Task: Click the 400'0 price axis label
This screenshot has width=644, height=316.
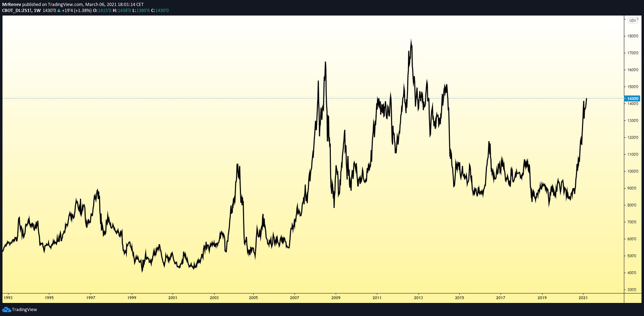Action: tap(632, 273)
